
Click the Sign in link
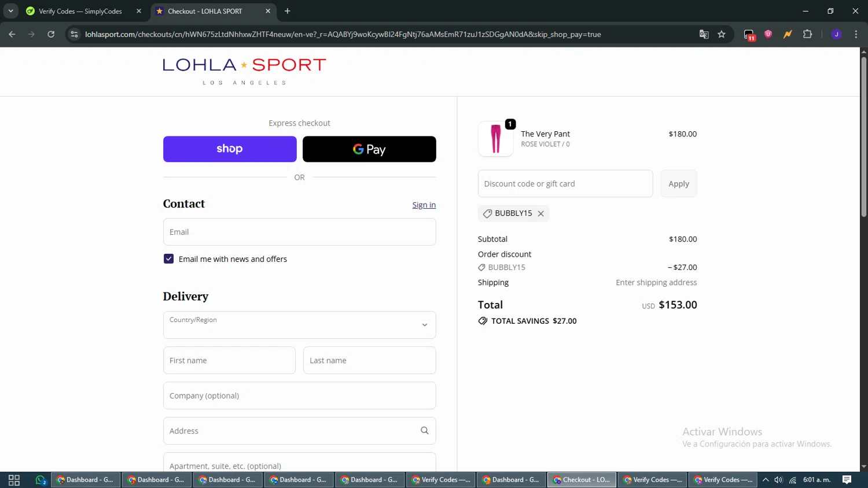pos(424,205)
